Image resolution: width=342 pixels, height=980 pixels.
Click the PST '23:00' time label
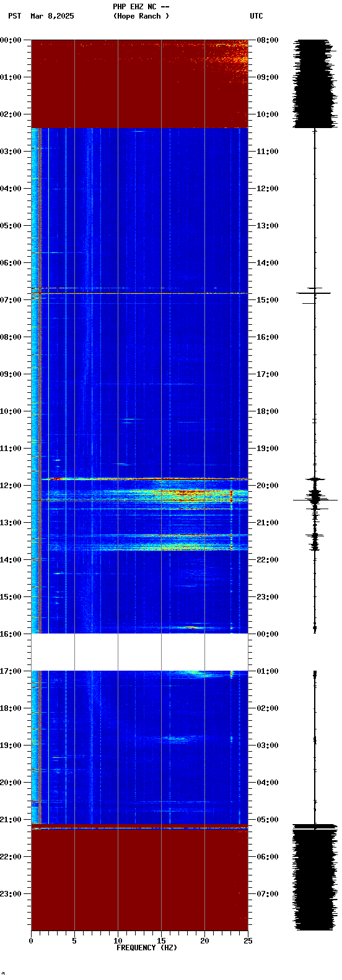[x=11, y=893]
